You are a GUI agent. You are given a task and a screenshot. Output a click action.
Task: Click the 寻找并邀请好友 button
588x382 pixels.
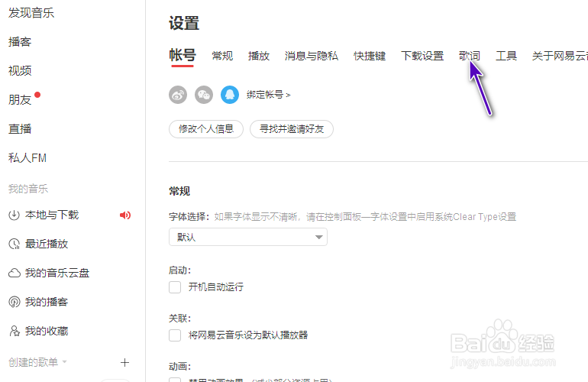point(292,129)
